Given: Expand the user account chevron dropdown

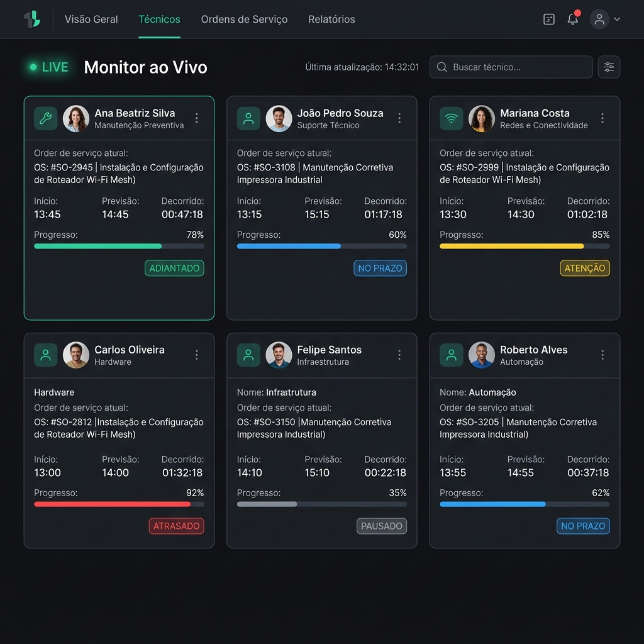Looking at the screenshot, I should pyautogui.click(x=616, y=19).
